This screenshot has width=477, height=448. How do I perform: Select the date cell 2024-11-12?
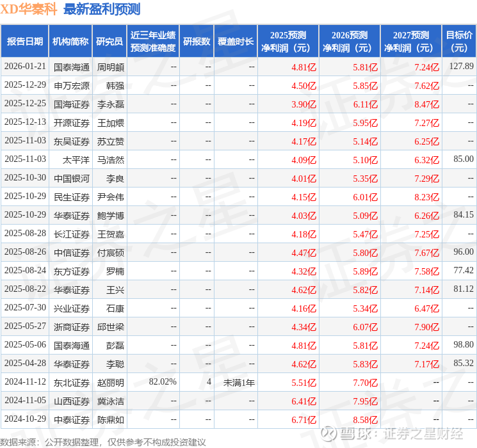pos(25,381)
